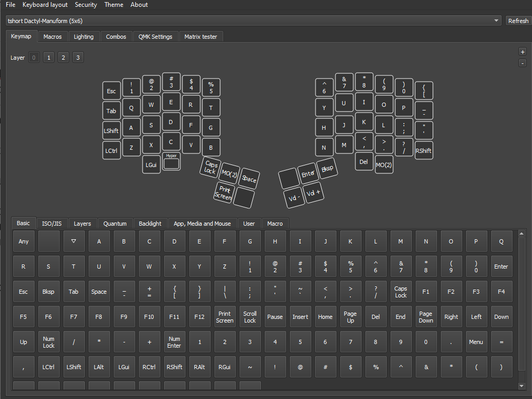Switch to the Backlight keycode tab
The image size is (532, 399).
[x=150, y=224]
